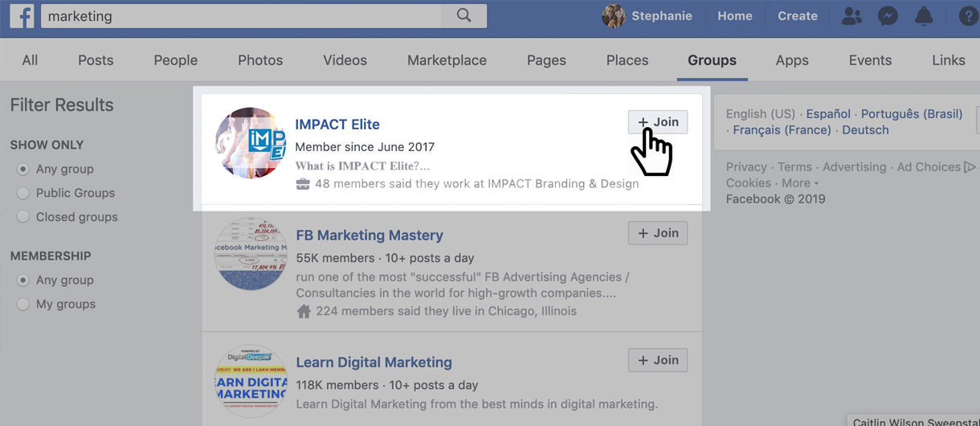
Task: Join the FB Marketing Mastery group
Action: (658, 233)
